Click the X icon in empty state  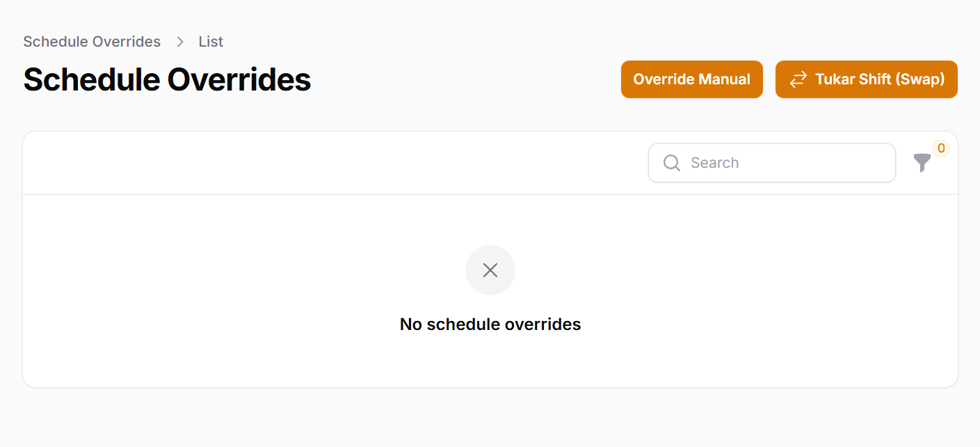(x=490, y=270)
